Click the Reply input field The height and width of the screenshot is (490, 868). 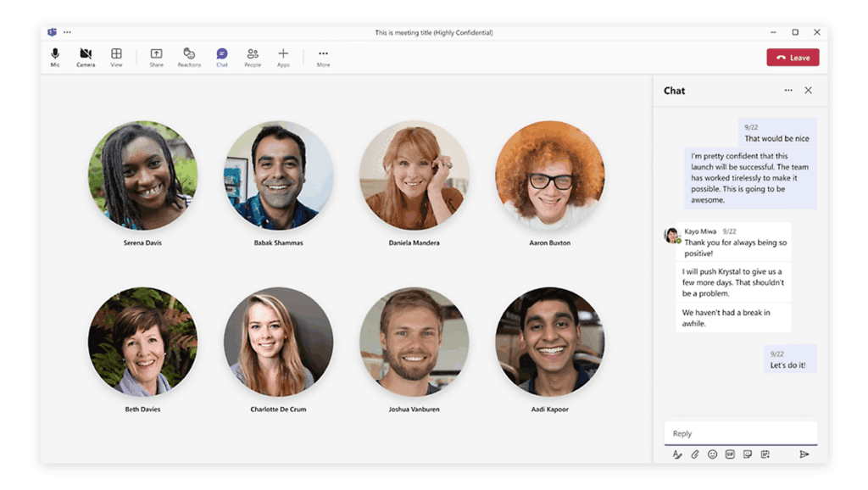[740, 432]
